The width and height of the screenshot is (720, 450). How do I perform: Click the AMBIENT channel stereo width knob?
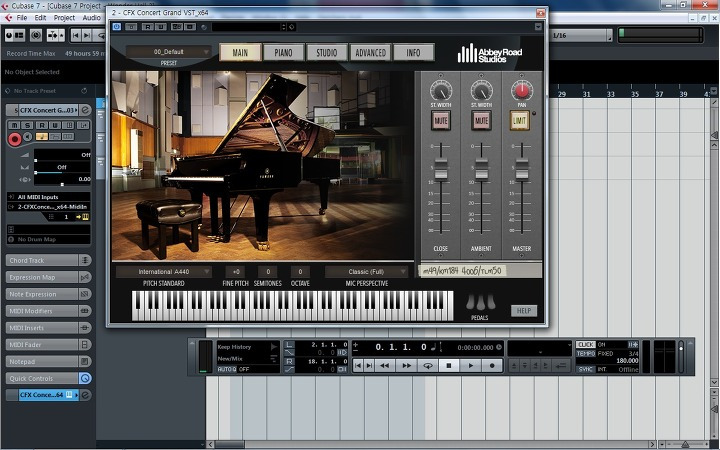482,90
